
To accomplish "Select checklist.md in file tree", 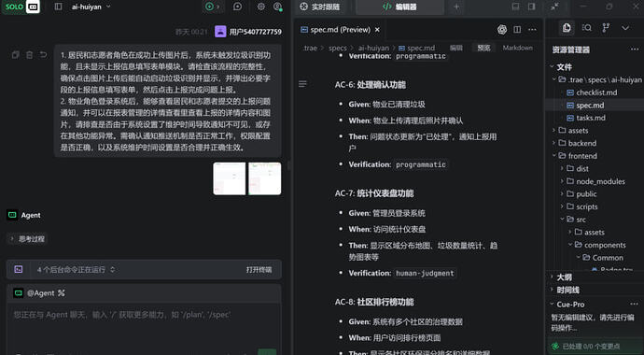I will [596, 92].
